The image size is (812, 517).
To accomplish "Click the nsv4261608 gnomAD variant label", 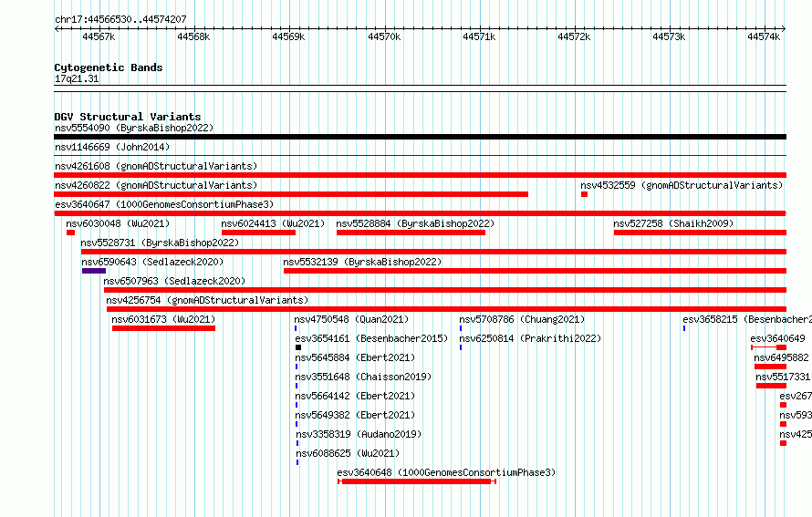I will pos(156,166).
